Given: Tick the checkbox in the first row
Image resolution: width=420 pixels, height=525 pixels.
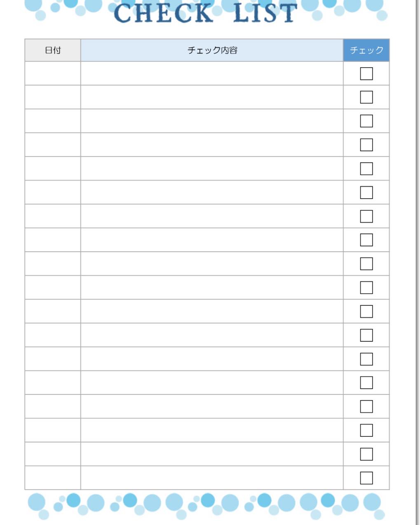Looking at the screenshot, I should [x=366, y=74].
